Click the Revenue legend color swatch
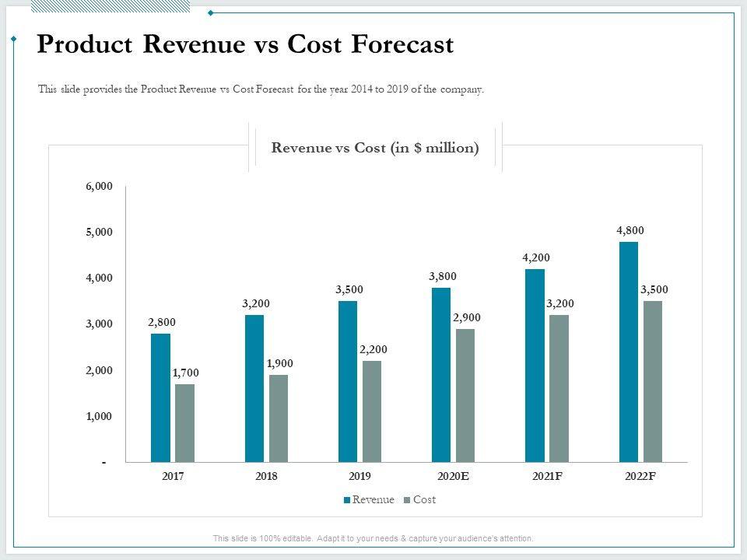This screenshot has height=560, width=747. pyautogui.click(x=347, y=500)
